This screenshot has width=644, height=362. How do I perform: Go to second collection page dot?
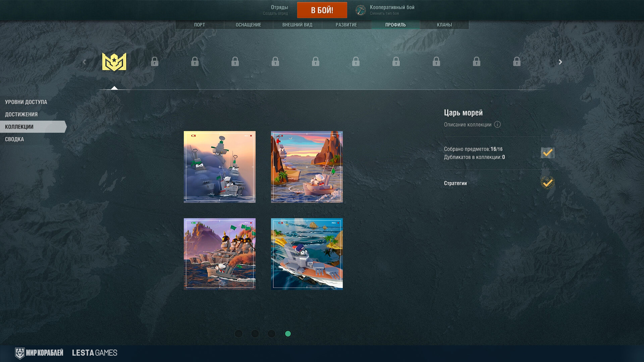(x=255, y=334)
